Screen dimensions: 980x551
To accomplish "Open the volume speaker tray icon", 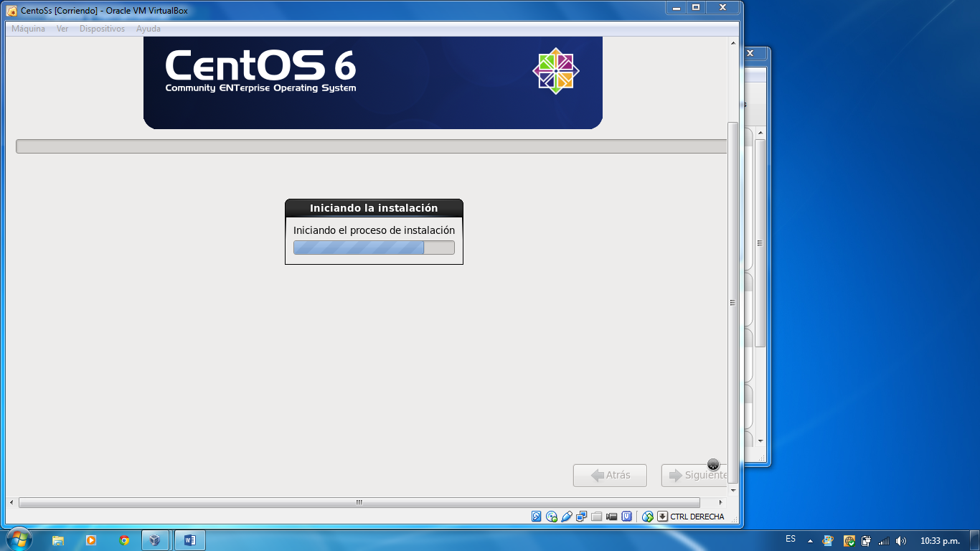I will click(901, 541).
